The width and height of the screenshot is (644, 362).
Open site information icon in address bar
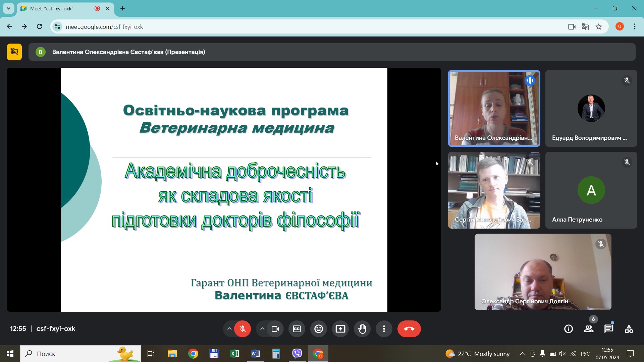tap(58, 26)
